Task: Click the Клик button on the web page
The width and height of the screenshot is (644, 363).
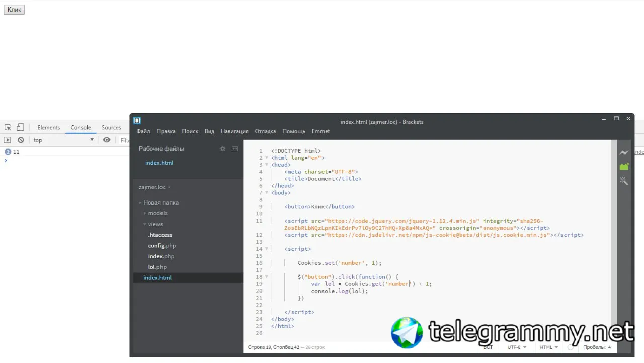Action: pyautogui.click(x=14, y=10)
